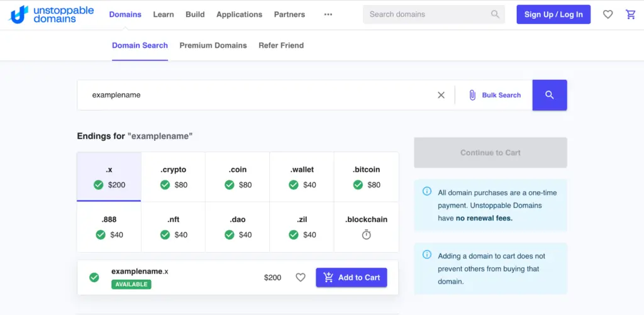Click the magnifier in the header search box
Screen dimensions: 644x315
[x=496, y=14]
